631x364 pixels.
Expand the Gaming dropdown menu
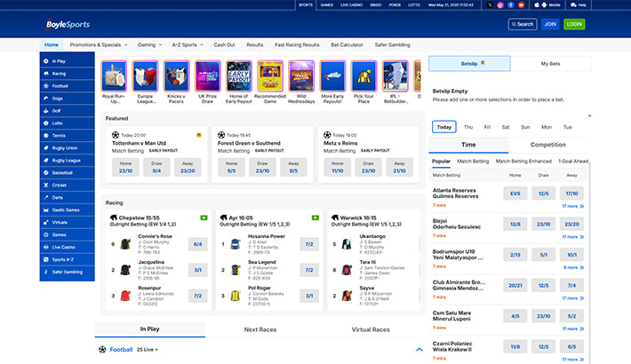[x=149, y=44]
